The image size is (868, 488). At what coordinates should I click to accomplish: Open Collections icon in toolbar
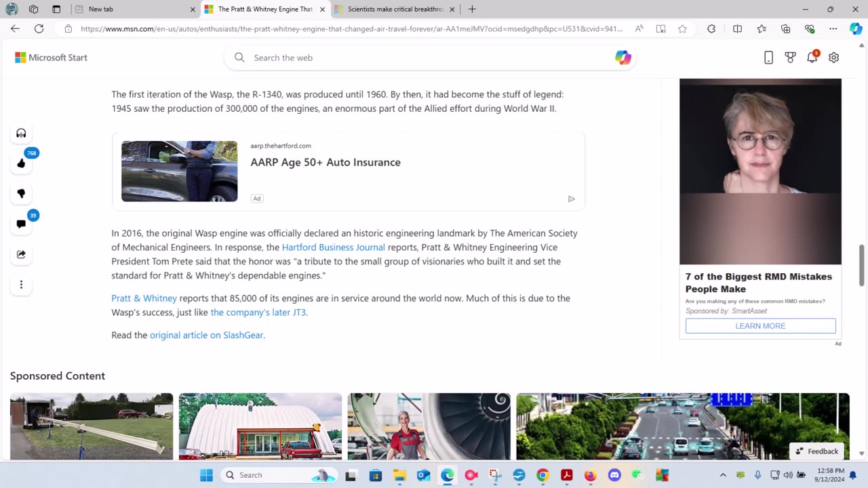pos(785,28)
